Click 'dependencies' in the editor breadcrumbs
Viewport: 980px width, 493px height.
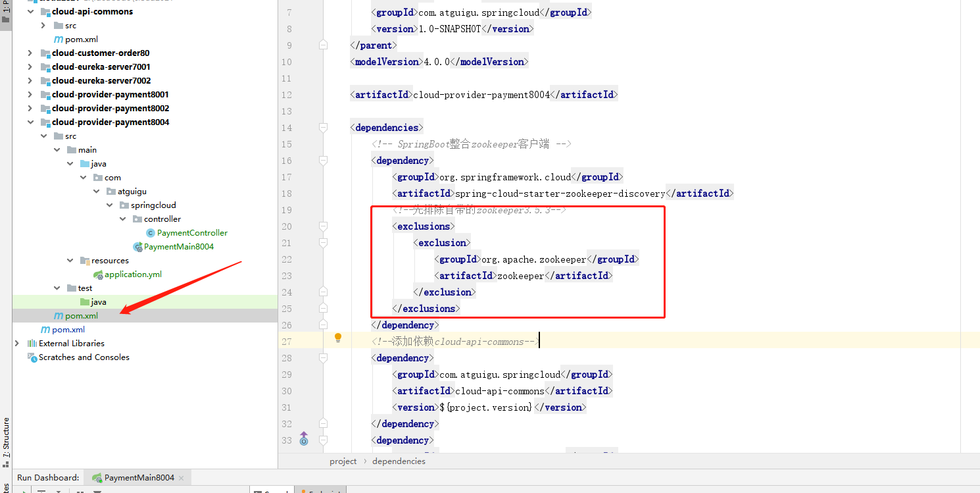point(399,461)
